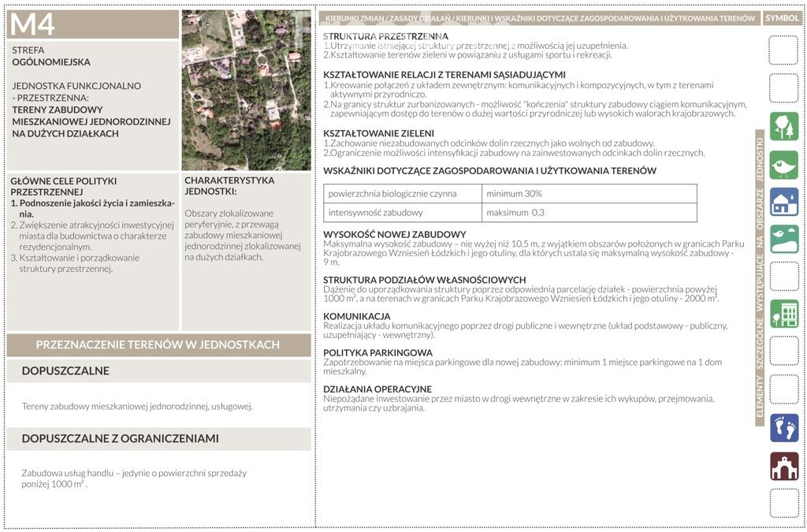Select the POLITYKA PARKINGOWA heading

[x=377, y=353]
